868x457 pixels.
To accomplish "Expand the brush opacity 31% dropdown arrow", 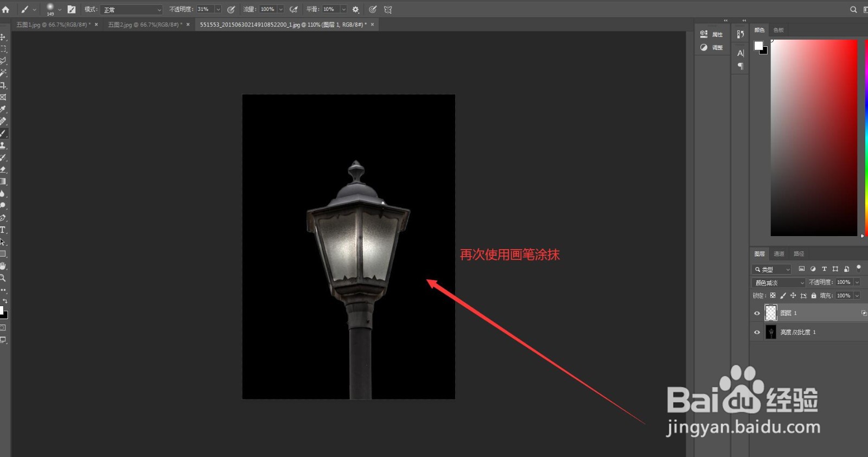I will 218,9.
